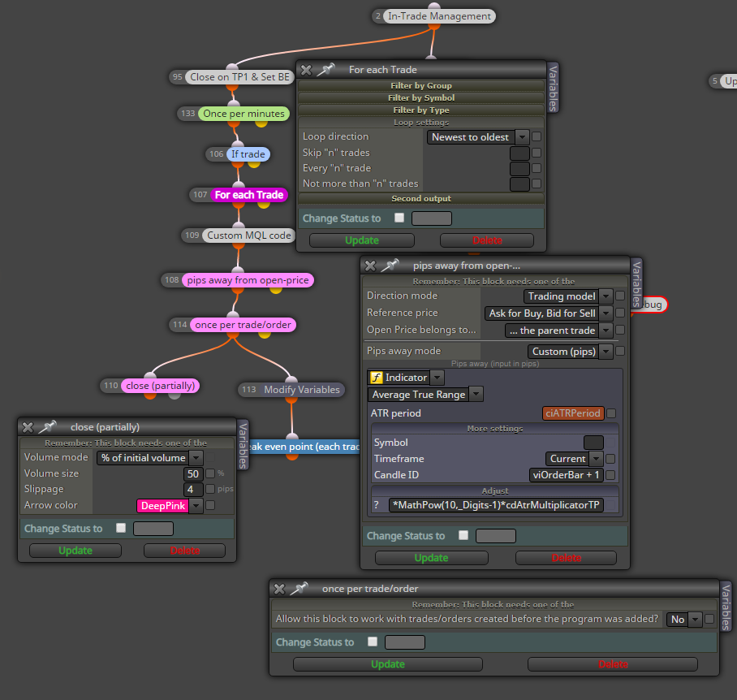Click Delete in pips away panel
Screen dimensions: 737x700
coord(567,558)
